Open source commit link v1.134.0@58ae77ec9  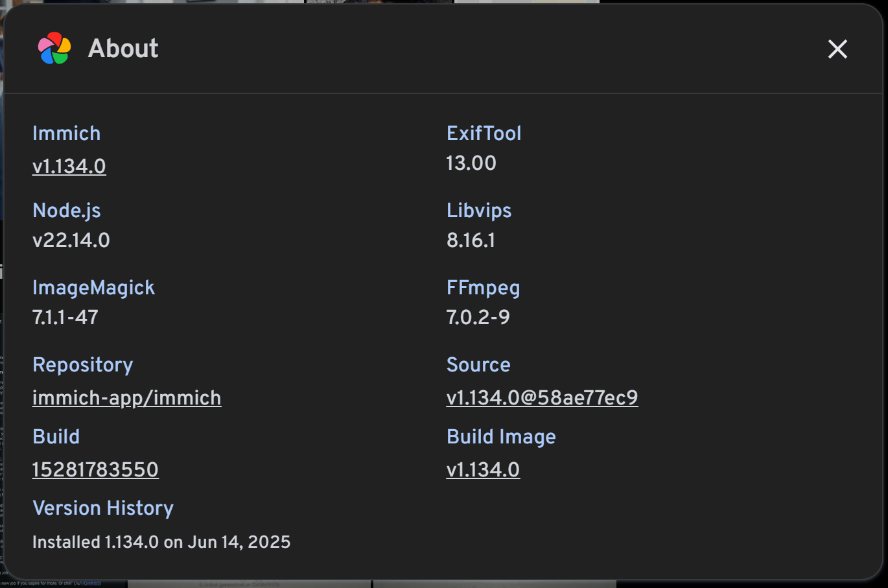coord(542,398)
